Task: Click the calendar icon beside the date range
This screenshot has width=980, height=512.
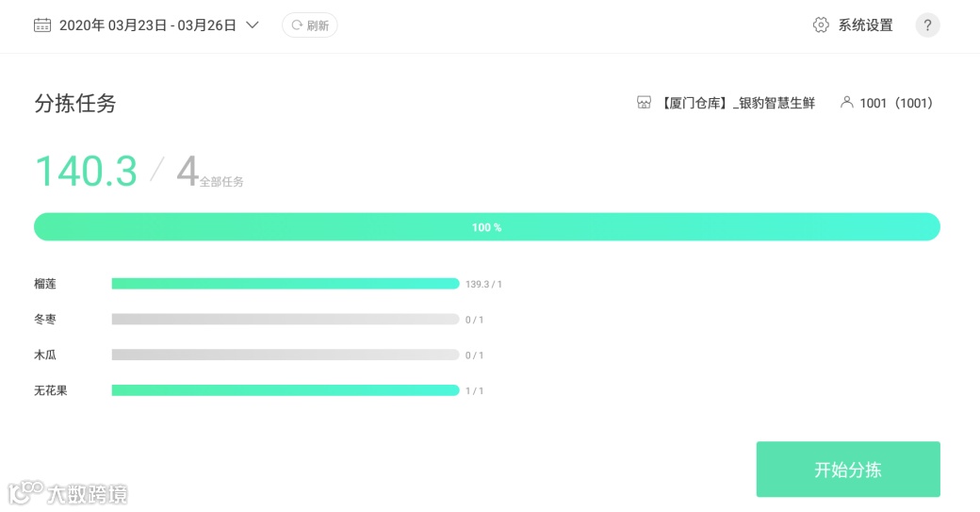Action: tap(42, 25)
